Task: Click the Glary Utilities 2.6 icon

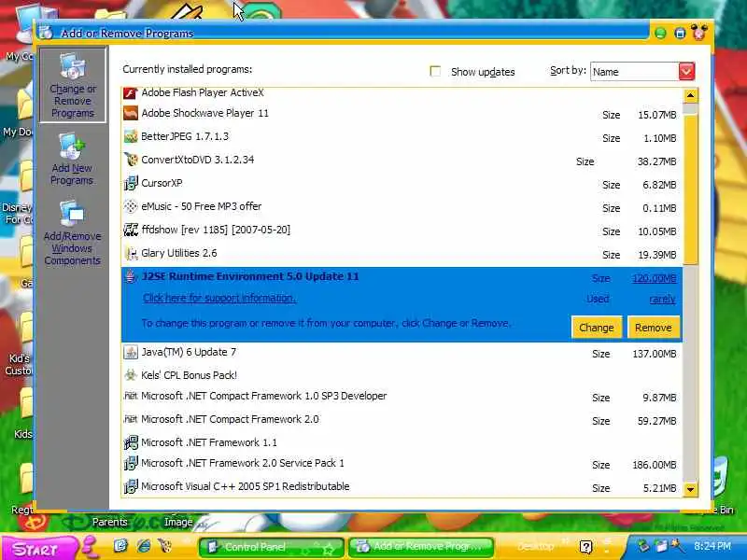Action: click(x=131, y=253)
